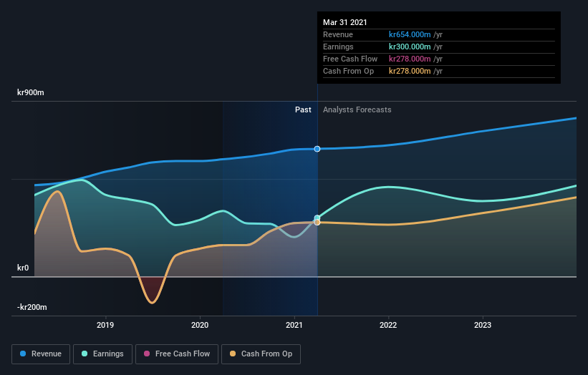
Task: Click the kr300.000m earnings value in tooltip
Action: click(410, 47)
